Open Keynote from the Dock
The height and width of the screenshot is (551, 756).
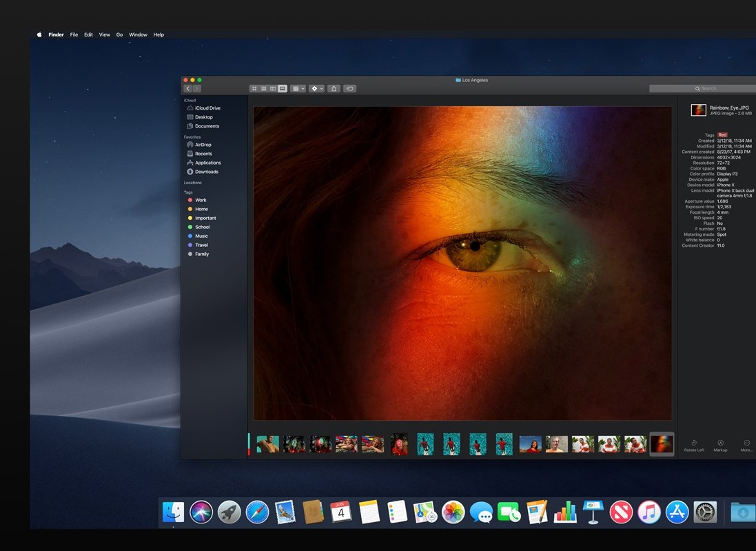tap(593, 512)
